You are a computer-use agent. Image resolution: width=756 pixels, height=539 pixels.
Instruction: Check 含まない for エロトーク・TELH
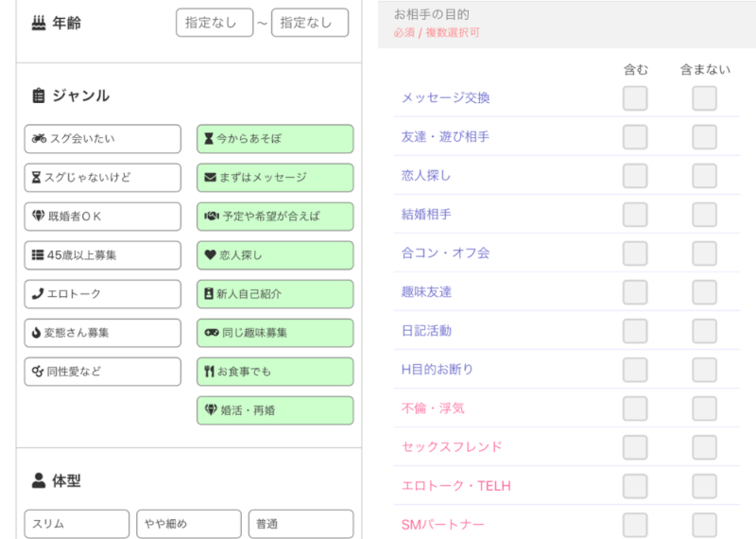(704, 486)
